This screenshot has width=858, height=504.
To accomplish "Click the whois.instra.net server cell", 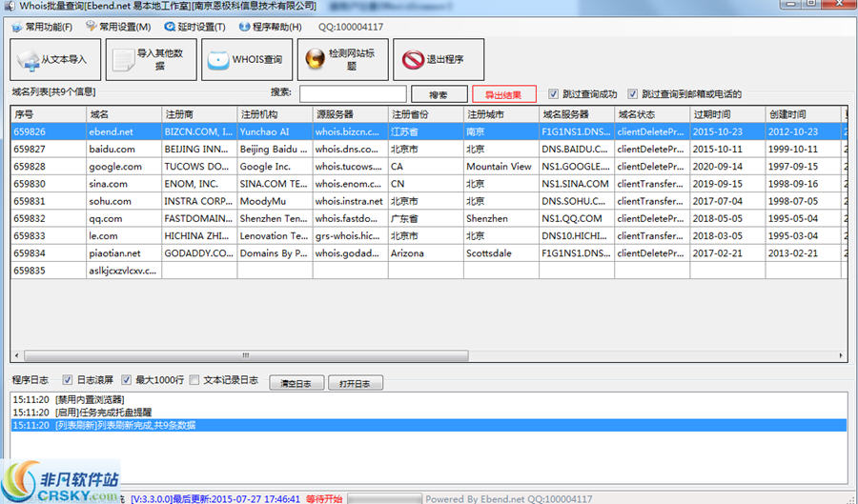I will [350, 202].
